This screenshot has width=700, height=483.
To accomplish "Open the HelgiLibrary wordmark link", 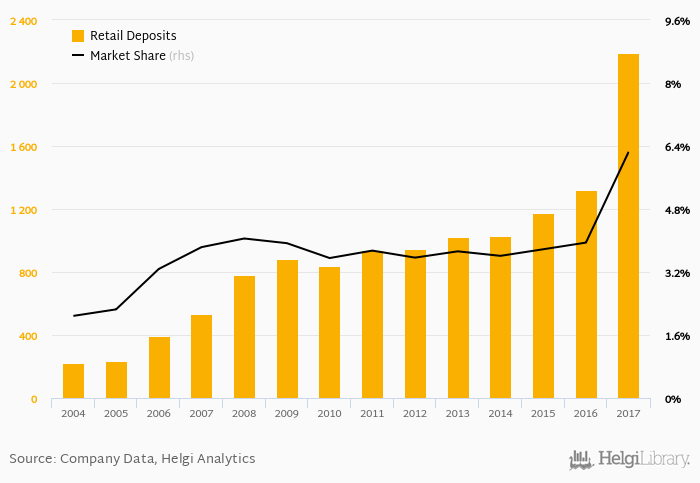I will click(643, 460).
